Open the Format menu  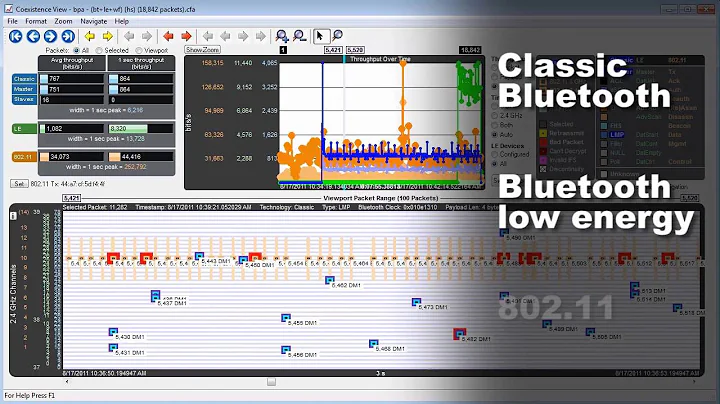(36, 21)
